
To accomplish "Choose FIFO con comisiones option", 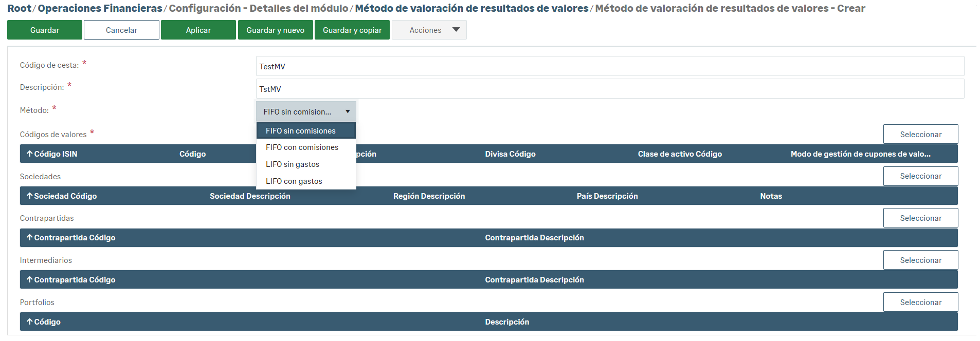I will [x=302, y=147].
